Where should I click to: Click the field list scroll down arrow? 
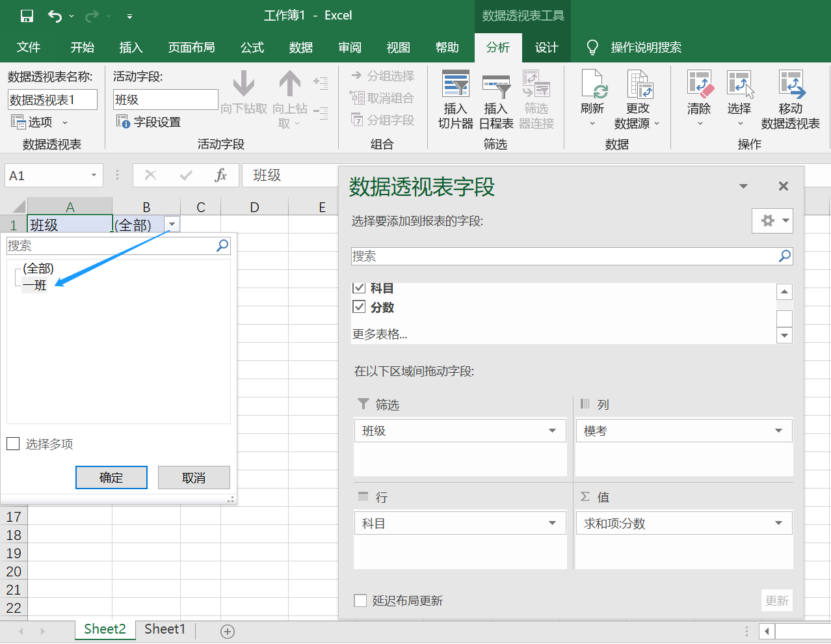click(x=785, y=336)
